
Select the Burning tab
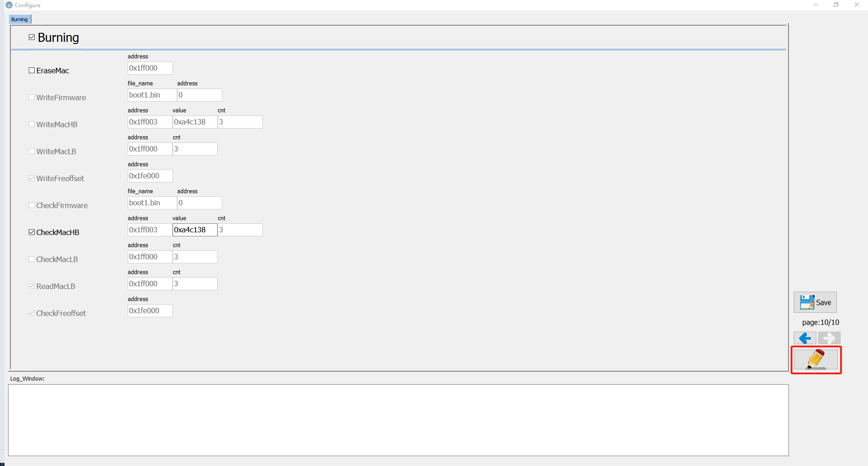click(20, 19)
